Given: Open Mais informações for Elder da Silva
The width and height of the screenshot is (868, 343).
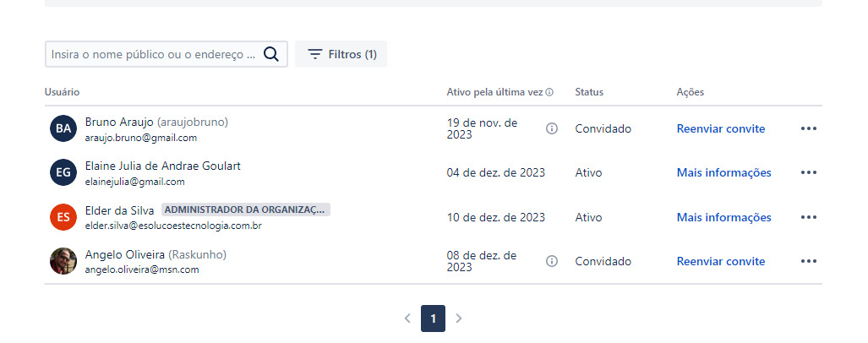Looking at the screenshot, I should [x=723, y=217].
